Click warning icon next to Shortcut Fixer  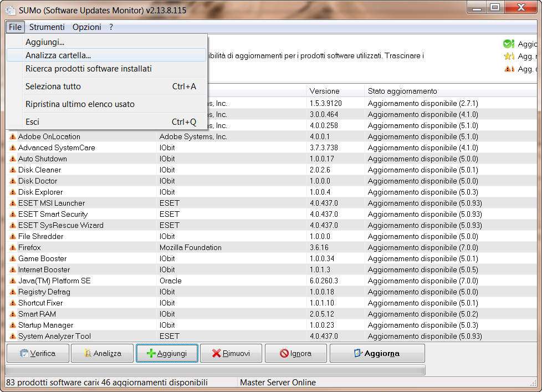pos(13,303)
